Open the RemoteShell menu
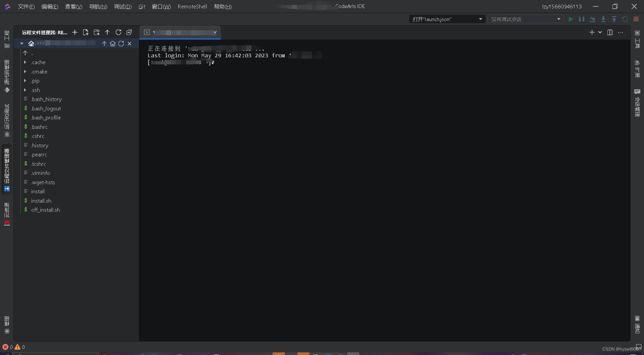 (192, 7)
